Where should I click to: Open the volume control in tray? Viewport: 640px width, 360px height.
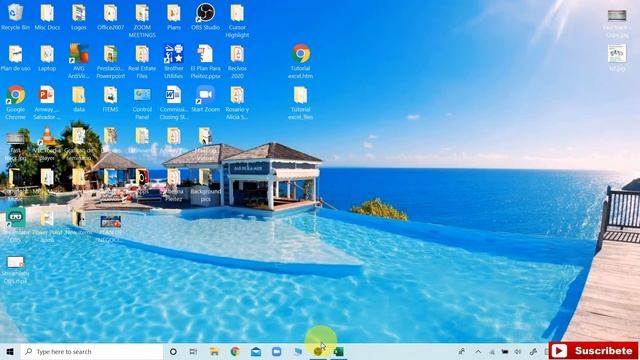click(x=518, y=351)
